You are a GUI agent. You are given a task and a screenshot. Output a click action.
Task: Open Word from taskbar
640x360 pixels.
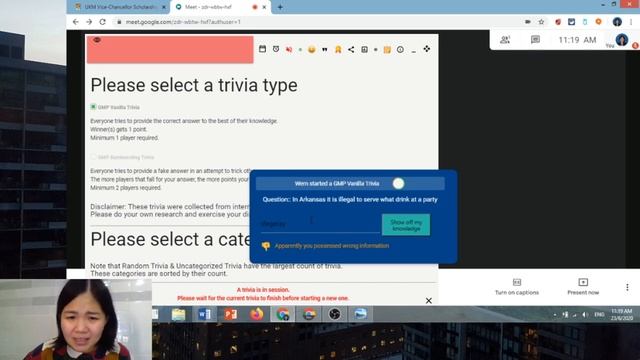pos(204,314)
